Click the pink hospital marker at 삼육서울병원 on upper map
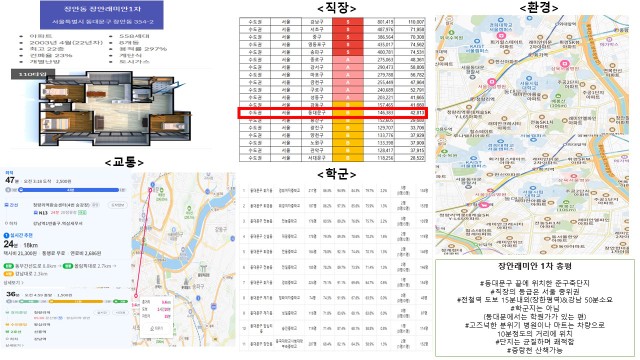The image size is (640, 360). [x=564, y=63]
